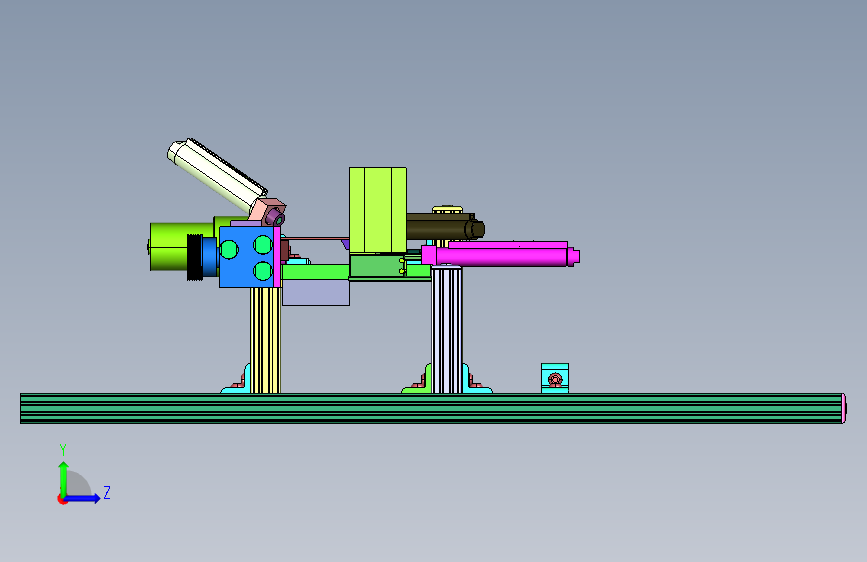The width and height of the screenshot is (867, 562).
Task: Pick the magenta vertical strip beside blue block
Action: tap(277, 257)
